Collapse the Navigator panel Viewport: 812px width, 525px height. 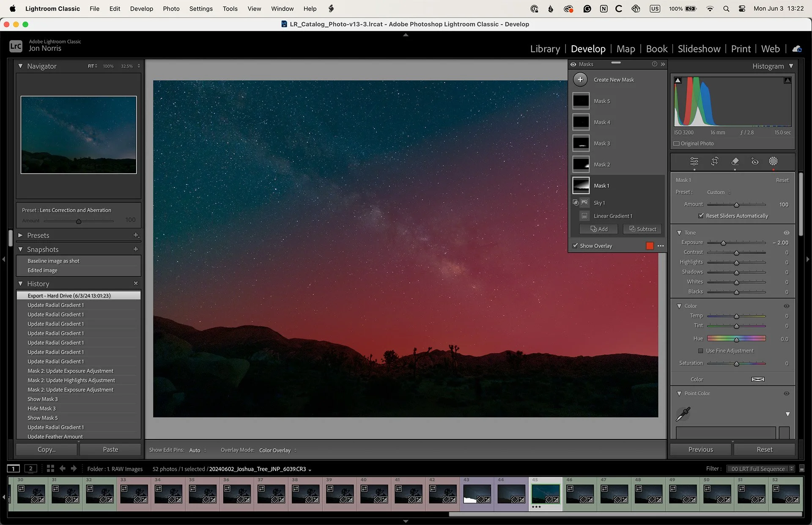pos(20,66)
